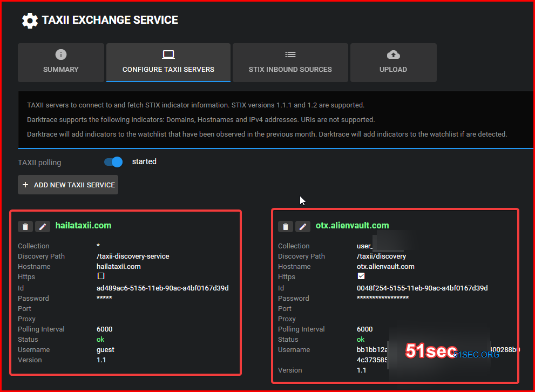
Task: Click the Id value ad489ac6-5156-11eb-90ac-a4bf0167d39d
Action: (x=162, y=288)
